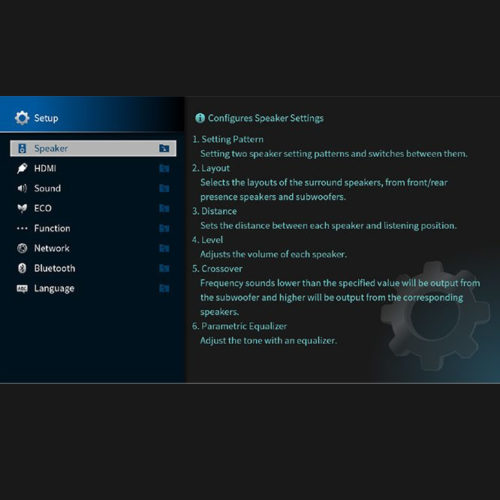
Task: Click the HDMI plug icon
Action: 22,168
